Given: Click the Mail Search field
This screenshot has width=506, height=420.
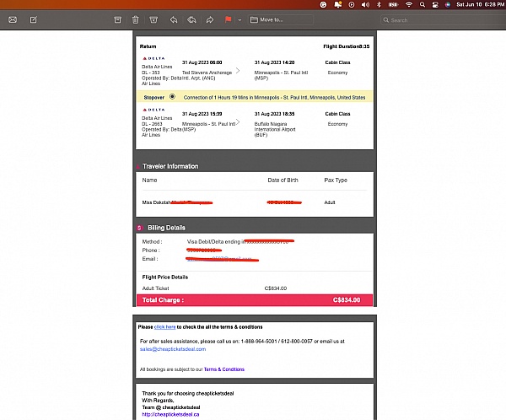Looking at the screenshot, I should (x=443, y=20).
